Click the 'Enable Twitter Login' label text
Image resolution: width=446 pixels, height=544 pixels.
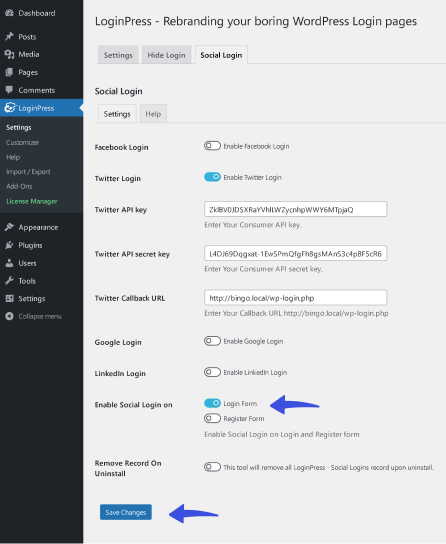point(252,177)
